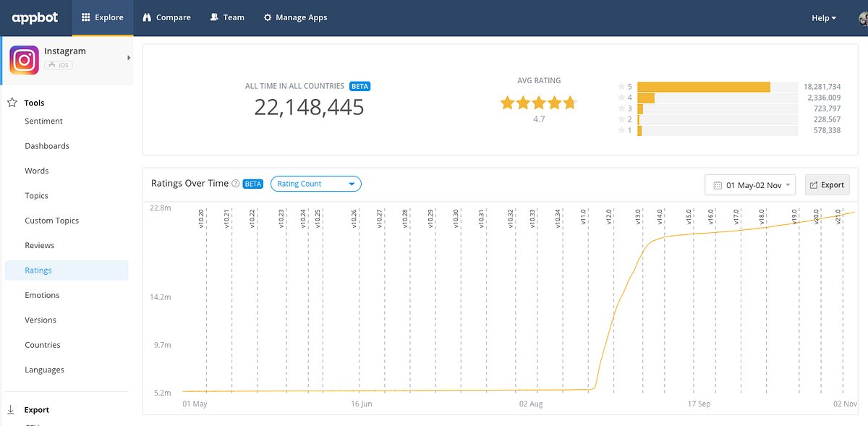Click the 14.2m y-axis label
Image resolution: width=868 pixels, height=426 pixels.
coord(161,297)
